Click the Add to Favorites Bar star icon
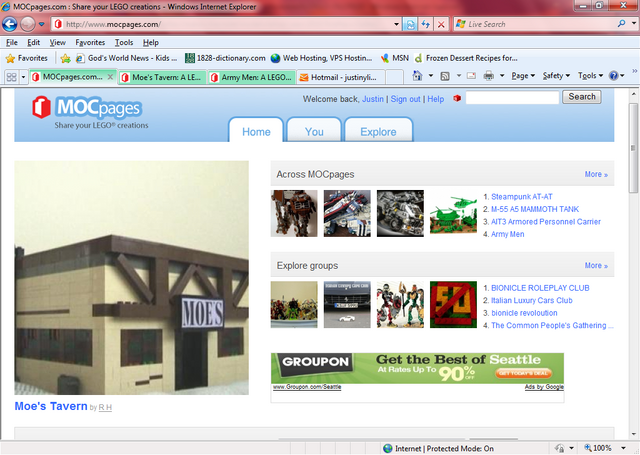 65,58
